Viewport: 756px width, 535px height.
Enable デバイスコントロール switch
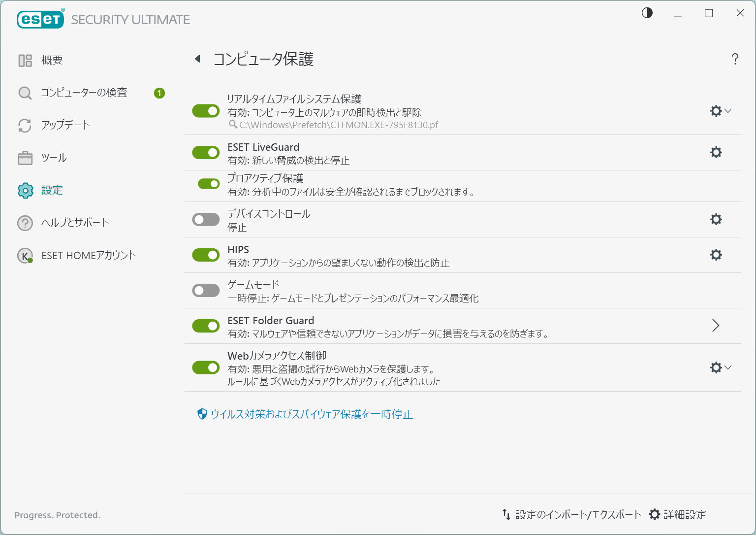point(206,219)
